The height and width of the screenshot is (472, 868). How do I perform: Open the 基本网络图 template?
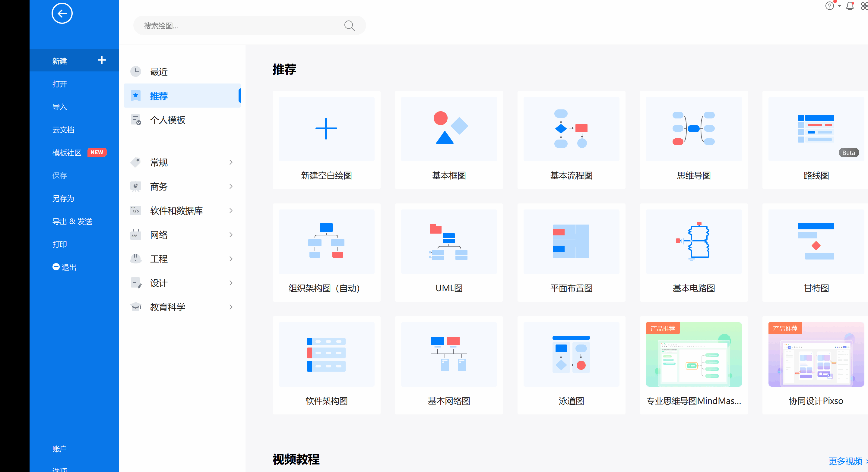pyautogui.click(x=449, y=365)
